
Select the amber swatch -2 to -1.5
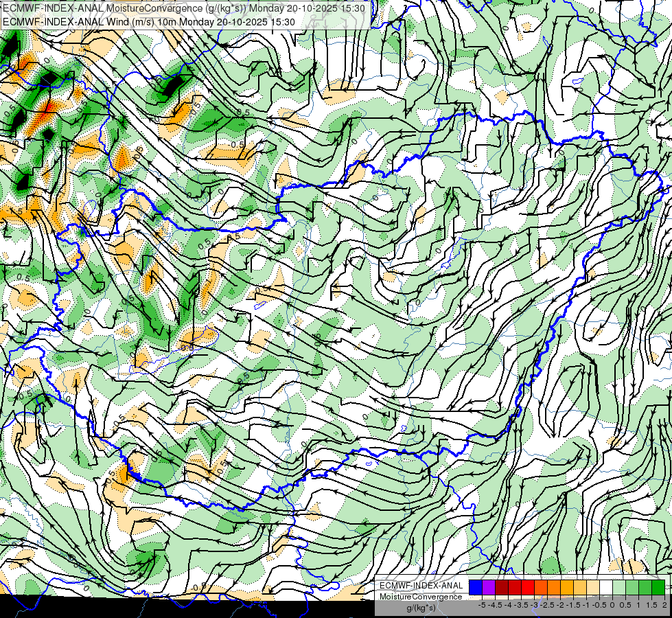[x=567, y=587]
